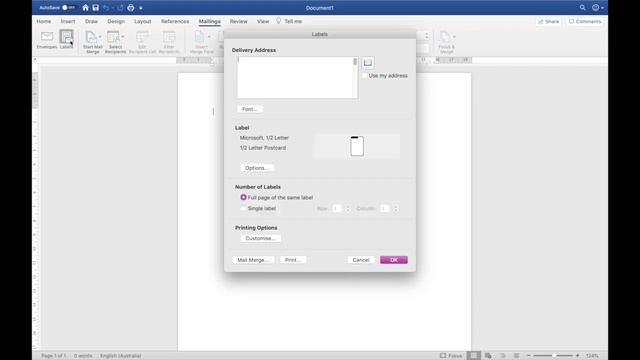Open the View tab
This screenshot has width=640, height=360.
[x=263, y=21]
